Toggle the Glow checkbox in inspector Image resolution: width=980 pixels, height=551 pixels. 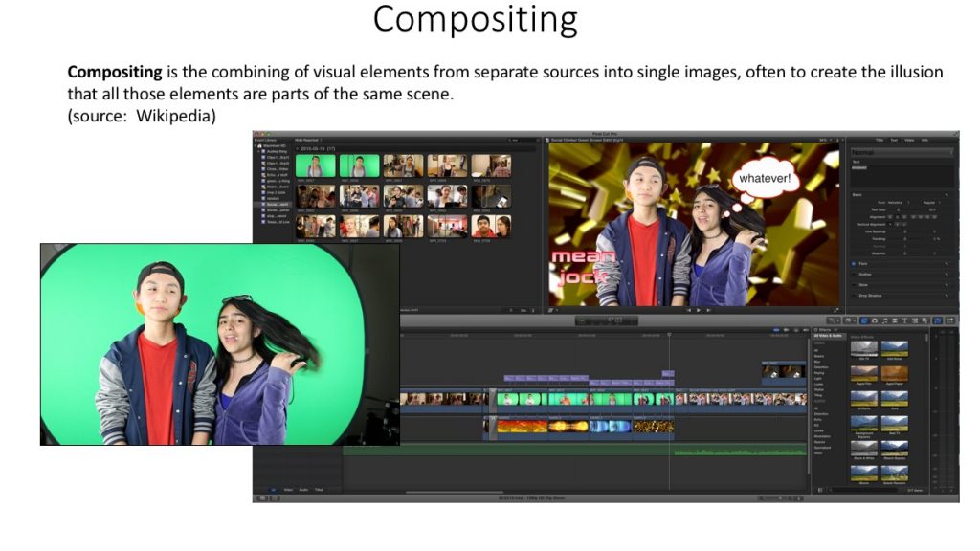(853, 285)
